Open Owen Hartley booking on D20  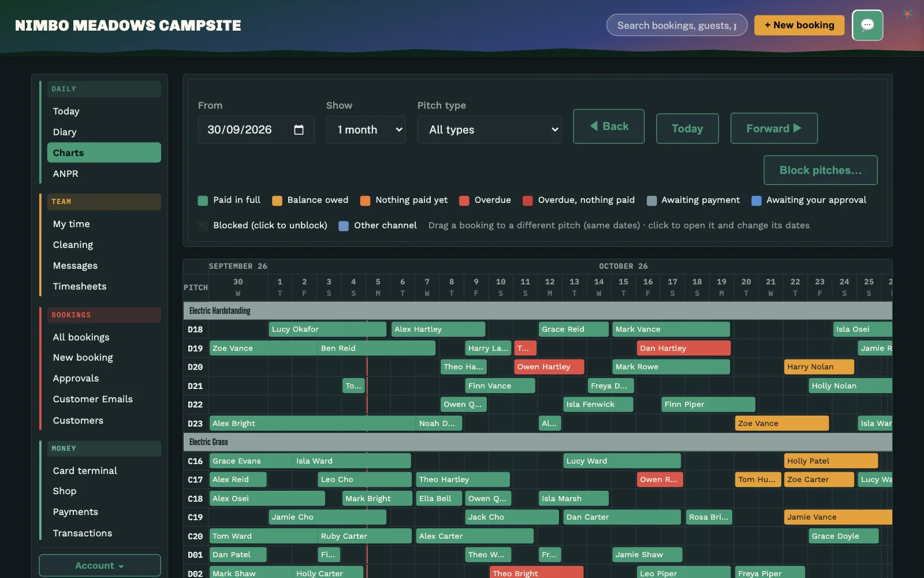tap(549, 367)
